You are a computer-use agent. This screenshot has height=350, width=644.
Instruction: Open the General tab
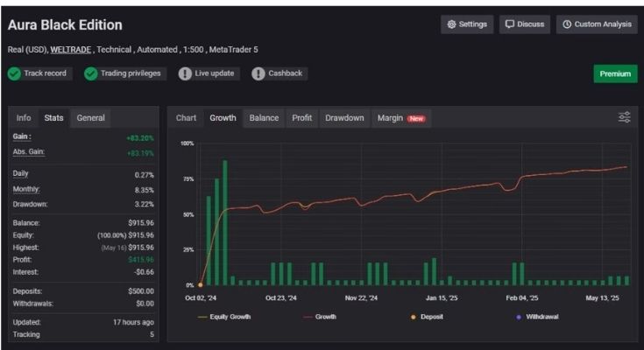coord(91,118)
